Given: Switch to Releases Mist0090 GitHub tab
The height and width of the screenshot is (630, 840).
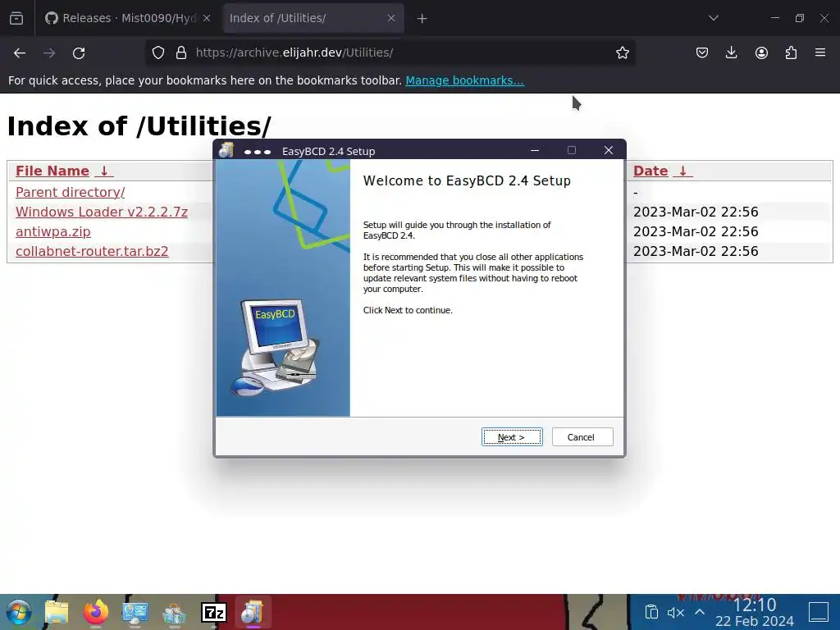Looking at the screenshot, I should pyautogui.click(x=127, y=18).
